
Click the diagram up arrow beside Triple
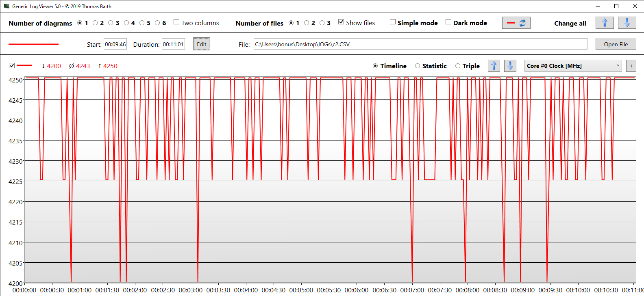click(x=494, y=66)
